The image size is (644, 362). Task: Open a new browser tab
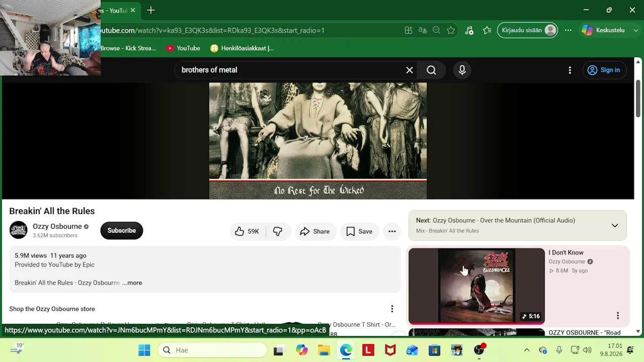click(151, 10)
